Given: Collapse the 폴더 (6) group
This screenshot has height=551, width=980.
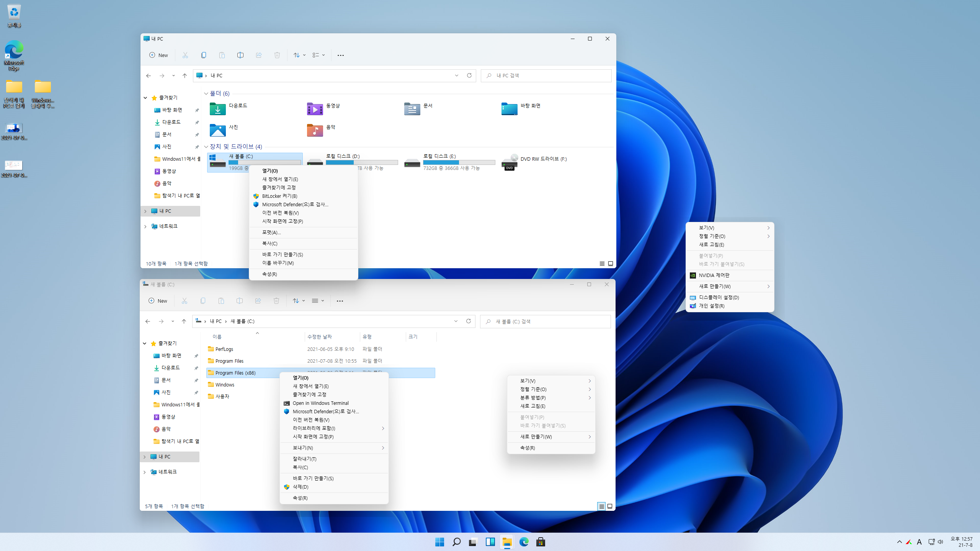Looking at the screenshot, I should (206, 94).
